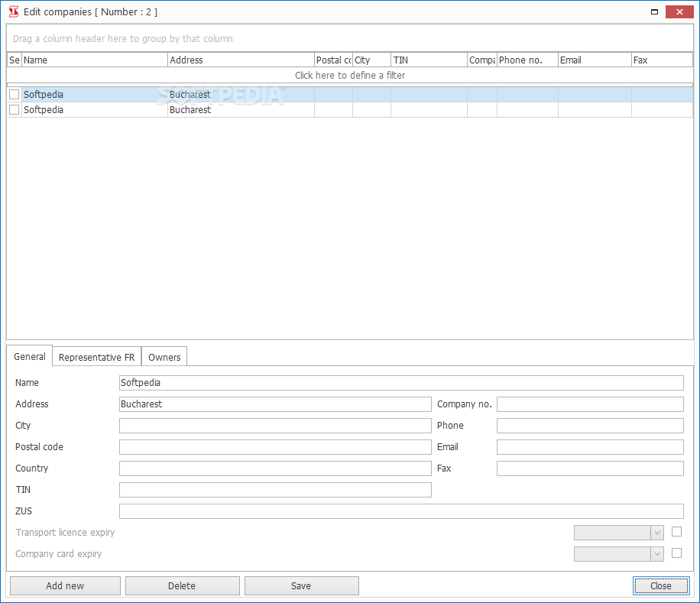Viewport: 700px width, 603px height.
Task: Open the Transport licence expiry date dropdown
Action: click(x=656, y=533)
